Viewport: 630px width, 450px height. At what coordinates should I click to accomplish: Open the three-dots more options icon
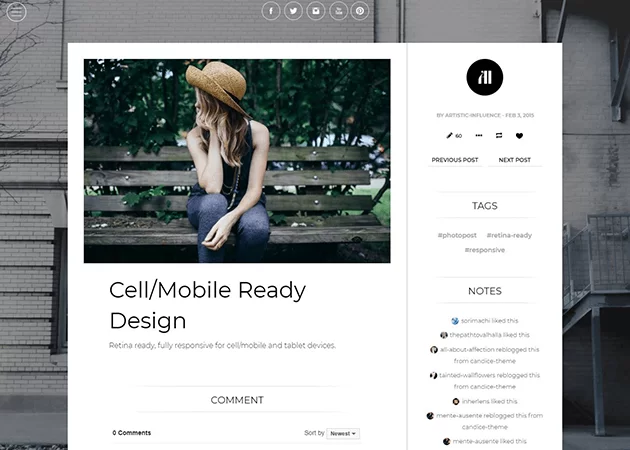click(x=478, y=135)
